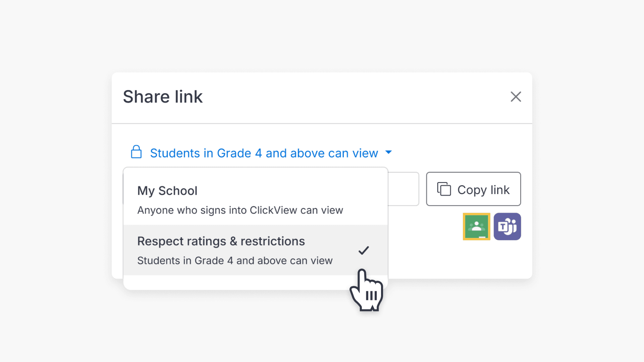
Task: Select the purple Teams 'T' icon
Action: [x=507, y=227]
